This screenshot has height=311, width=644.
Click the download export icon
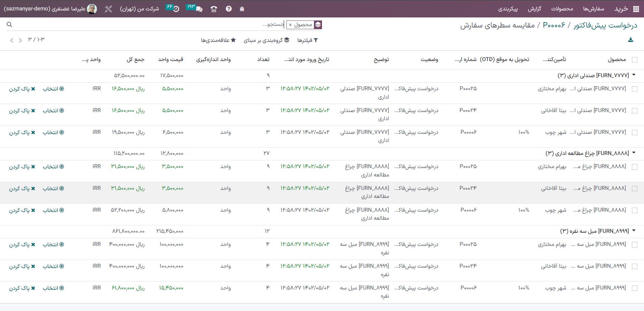[631, 40]
